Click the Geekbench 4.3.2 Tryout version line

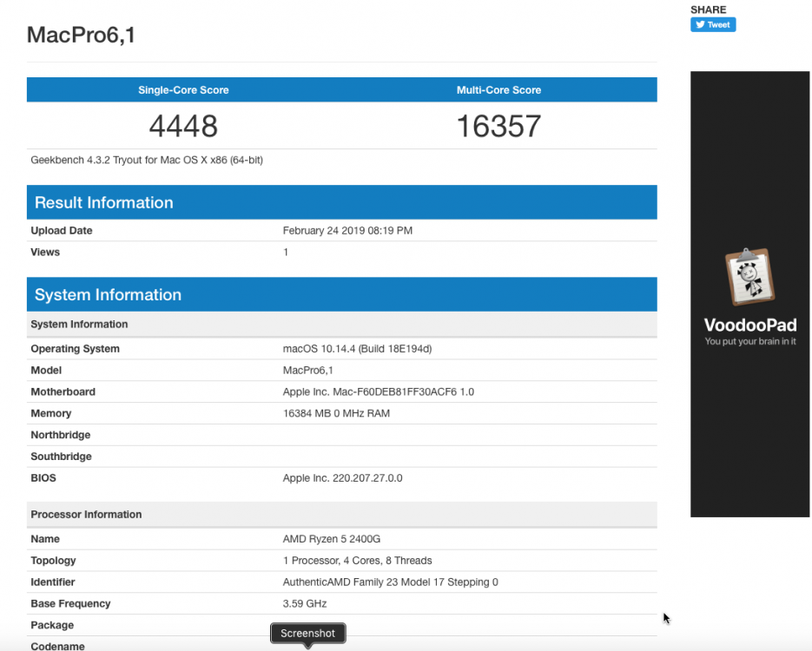(x=147, y=160)
